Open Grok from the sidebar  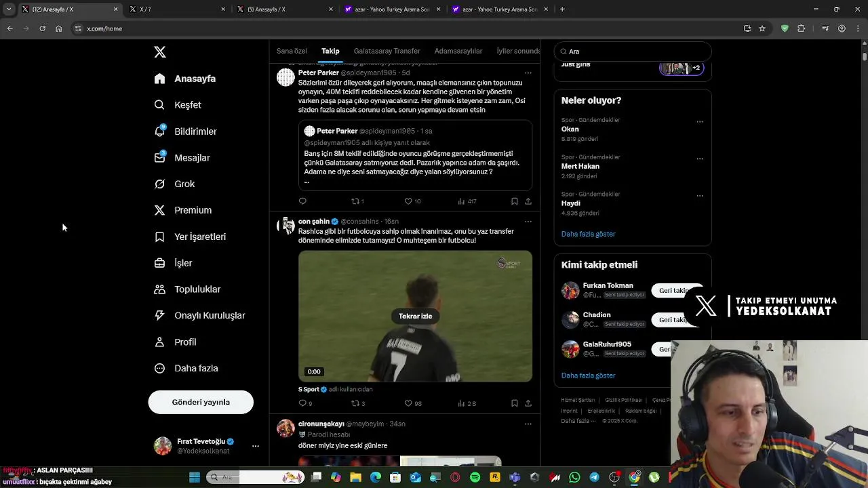pos(174,184)
